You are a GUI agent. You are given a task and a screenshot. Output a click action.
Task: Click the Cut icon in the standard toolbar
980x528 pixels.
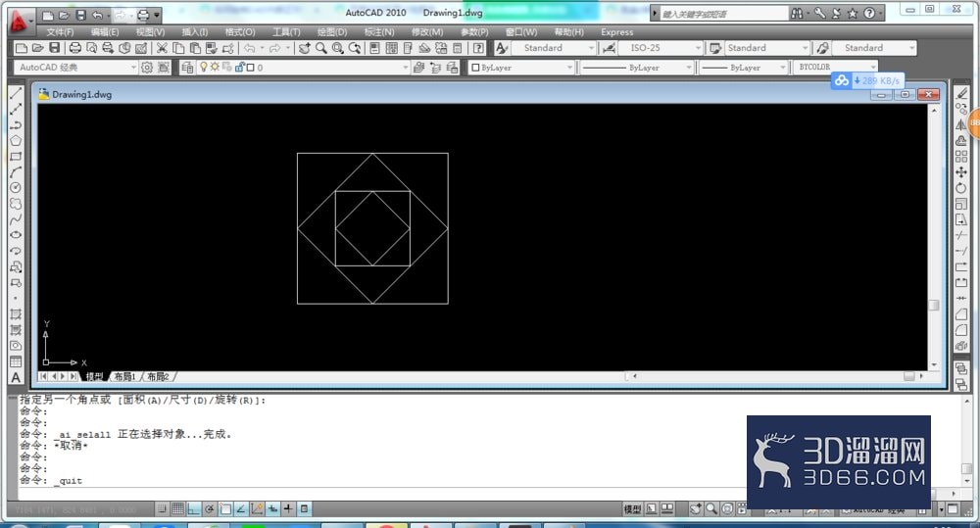[x=162, y=48]
